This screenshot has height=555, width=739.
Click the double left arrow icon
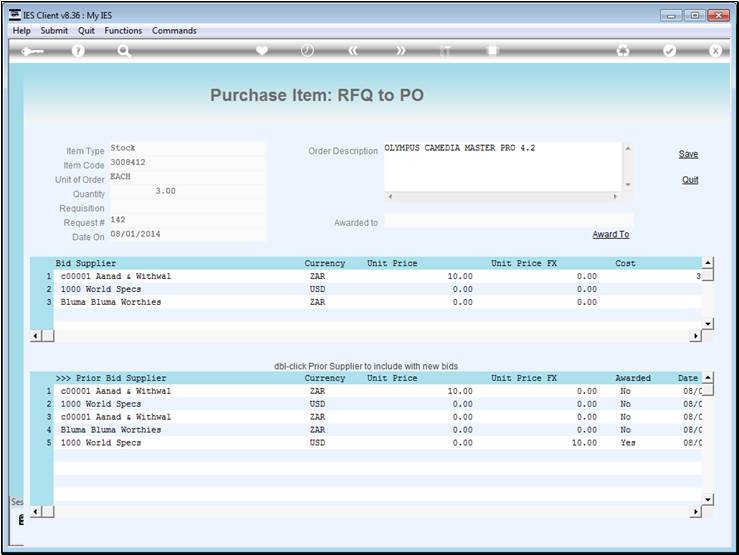pos(353,50)
